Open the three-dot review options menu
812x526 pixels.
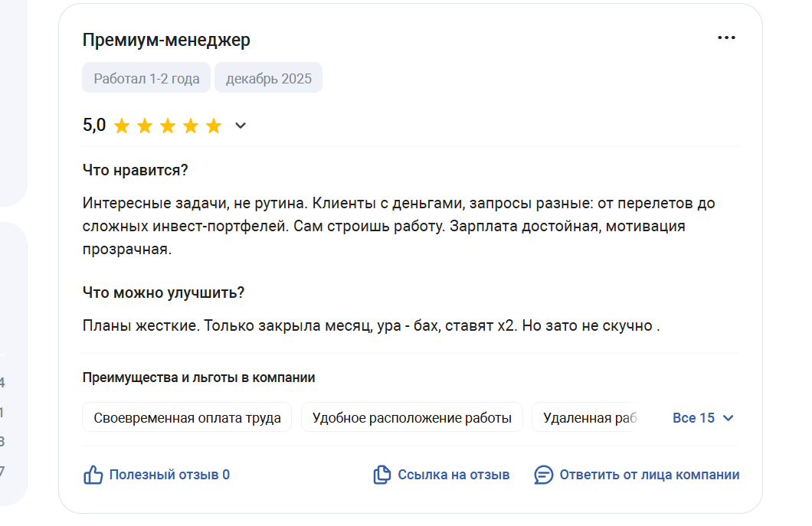click(726, 38)
